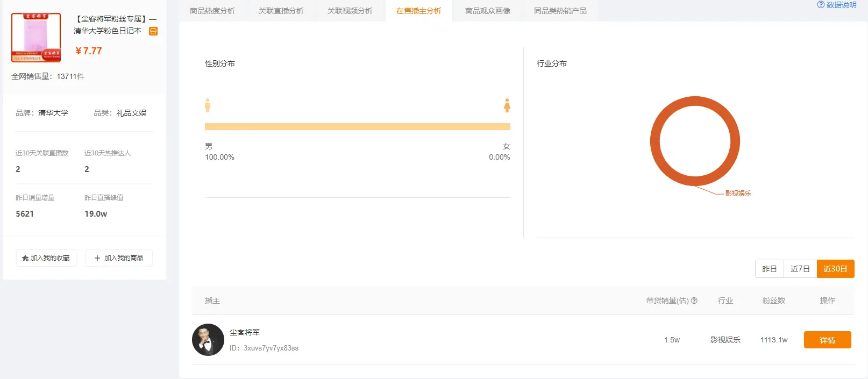Image resolution: width=868 pixels, height=379 pixels.
Task: Click the 昨日直播峰值 value 19.0w
Action: [96, 214]
